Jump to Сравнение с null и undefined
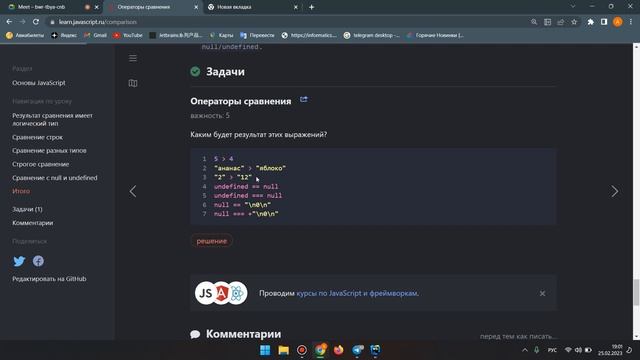Image resolution: width=640 pixels, height=360 pixels. [55, 178]
